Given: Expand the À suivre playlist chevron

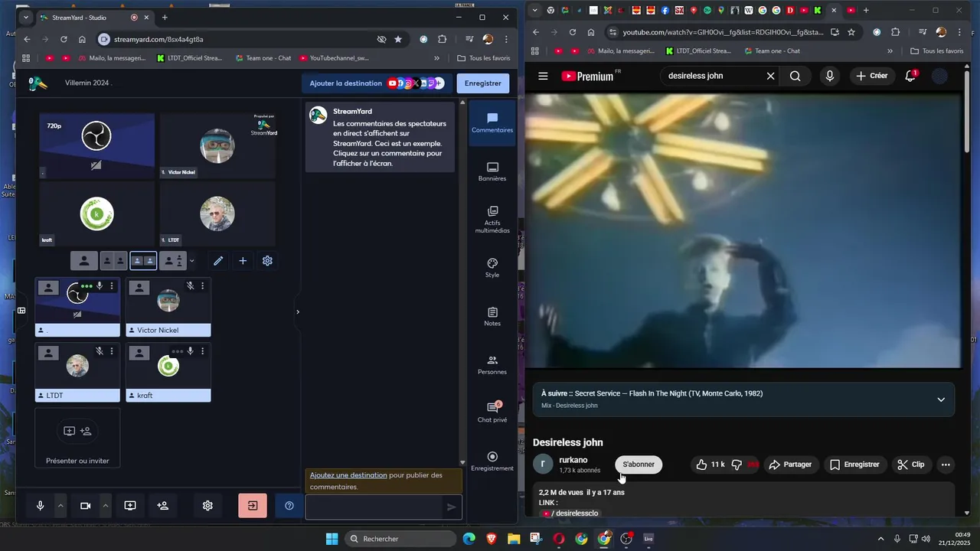Looking at the screenshot, I should click(x=941, y=399).
